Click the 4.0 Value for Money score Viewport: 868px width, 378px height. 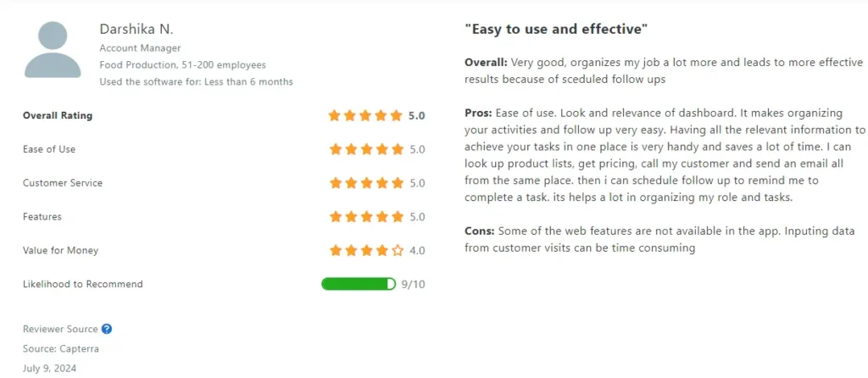point(417,251)
